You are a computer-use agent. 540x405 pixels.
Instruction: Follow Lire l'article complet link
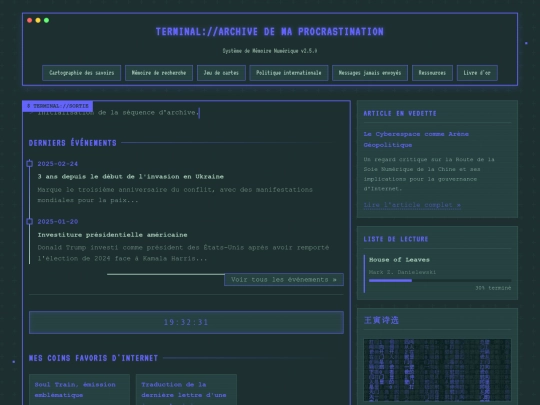tap(412, 205)
